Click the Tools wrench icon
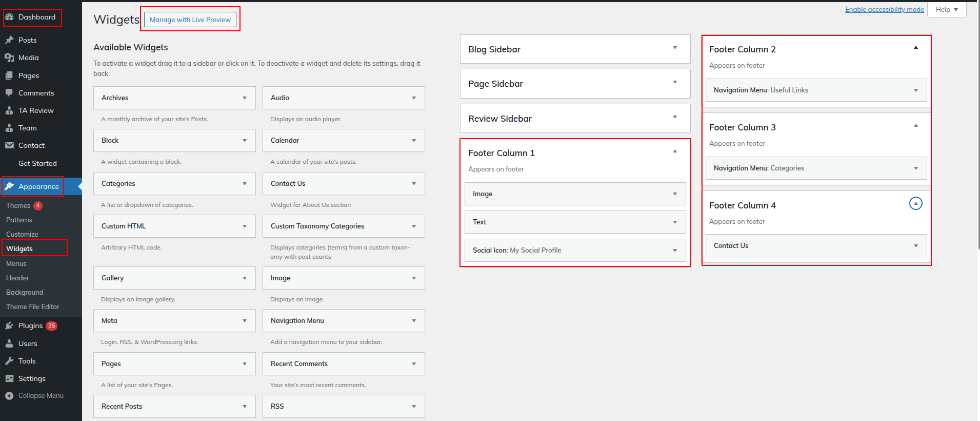This screenshot has width=980, height=421. [9, 361]
